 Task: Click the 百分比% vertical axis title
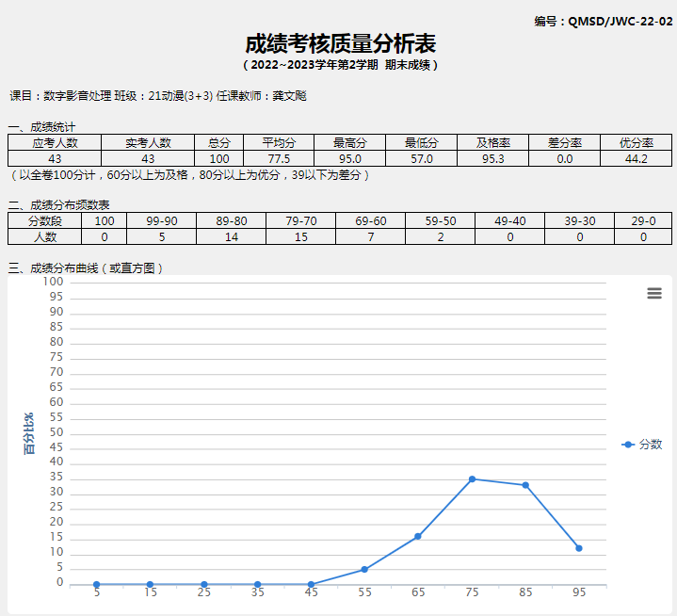(29, 433)
